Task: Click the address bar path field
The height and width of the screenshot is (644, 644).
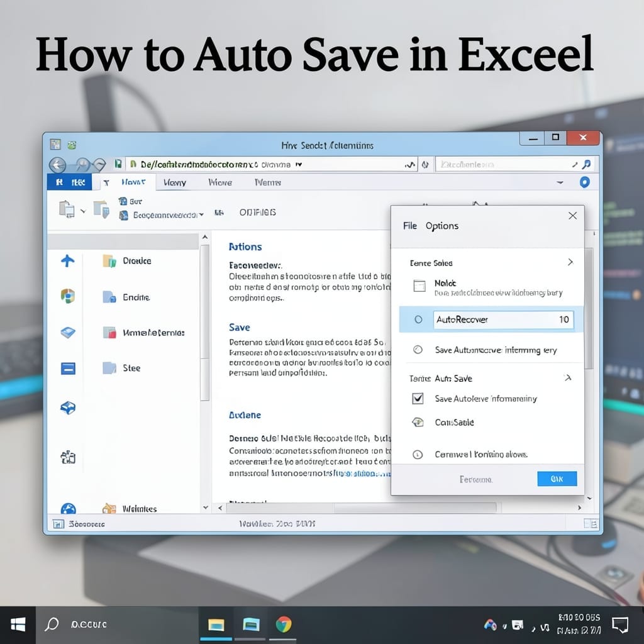Action: coord(271,164)
